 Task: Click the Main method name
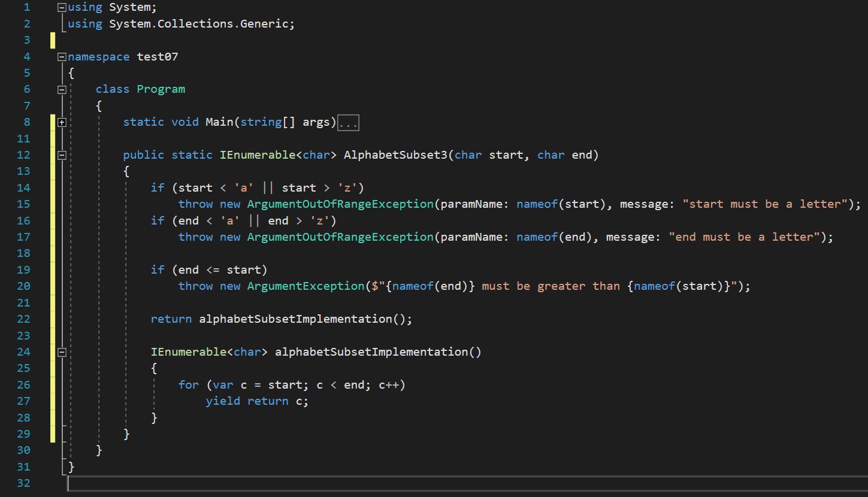tap(219, 122)
